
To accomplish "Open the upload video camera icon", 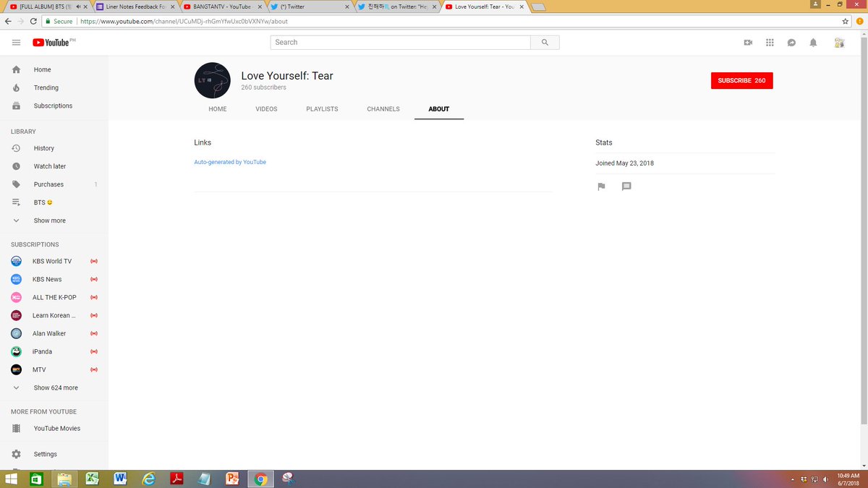I will [748, 43].
